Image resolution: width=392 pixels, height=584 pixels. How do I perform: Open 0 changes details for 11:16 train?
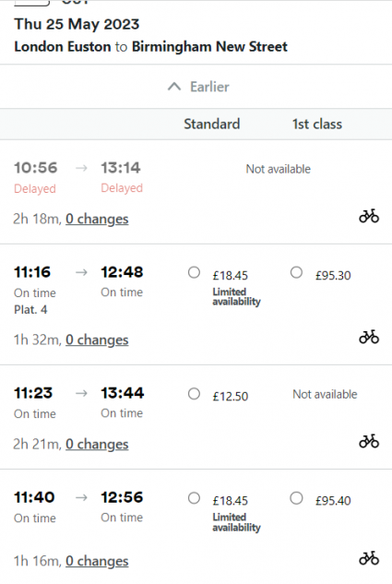[x=97, y=340]
